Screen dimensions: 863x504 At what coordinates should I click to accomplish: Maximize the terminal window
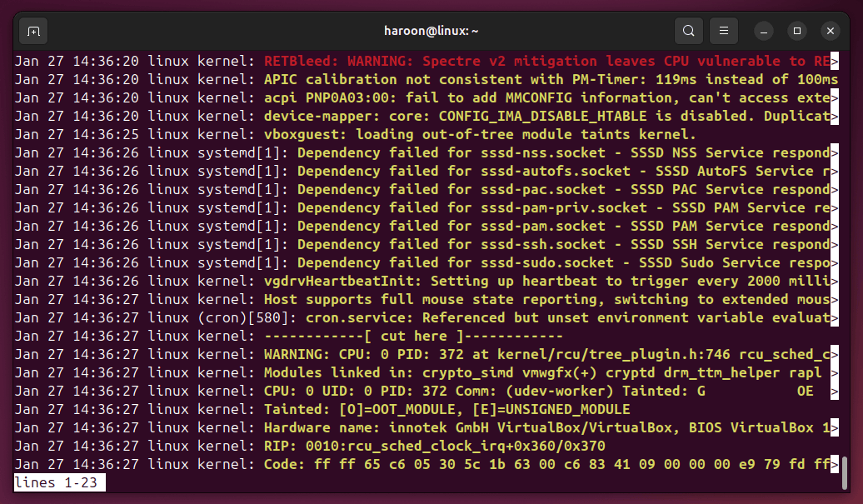pyautogui.click(x=796, y=31)
